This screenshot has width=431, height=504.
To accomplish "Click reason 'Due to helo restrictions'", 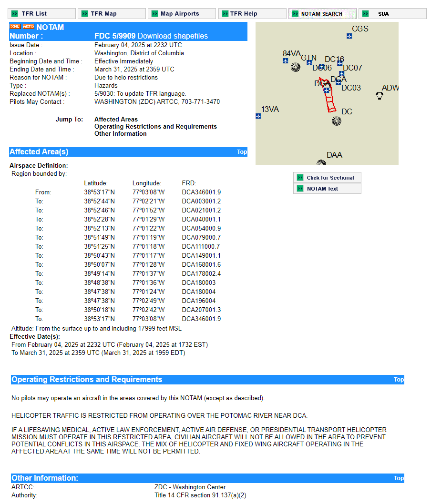I will point(126,77).
